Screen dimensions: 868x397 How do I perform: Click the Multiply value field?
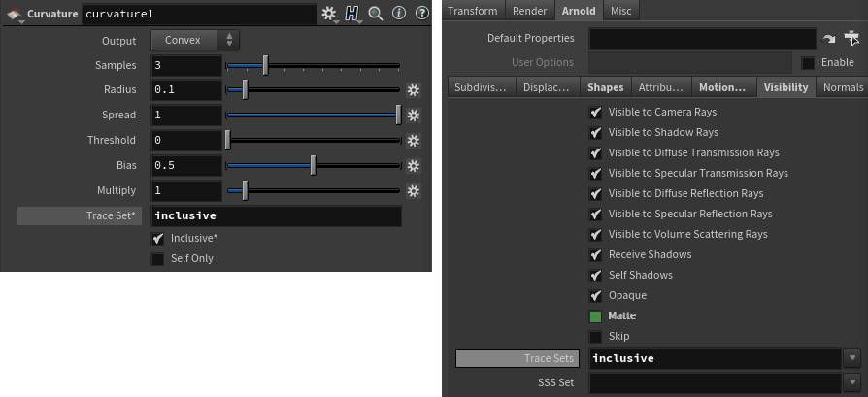tap(186, 191)
